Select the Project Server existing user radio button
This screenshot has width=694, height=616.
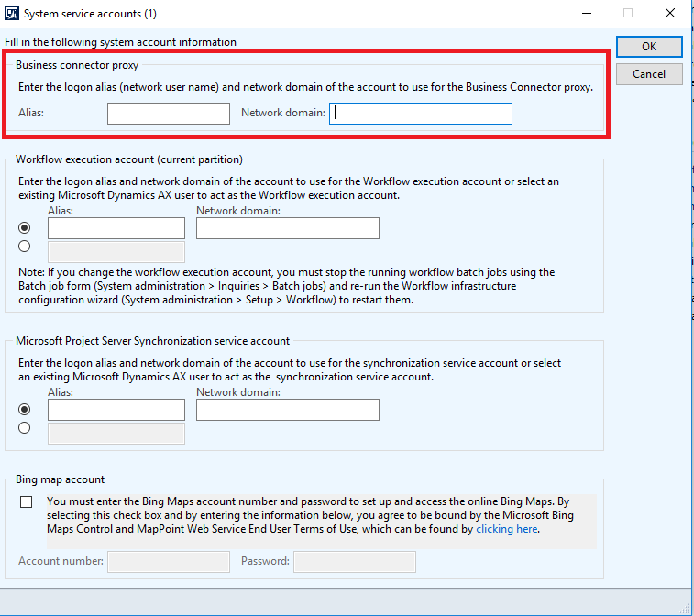click(x=25, y=427)
